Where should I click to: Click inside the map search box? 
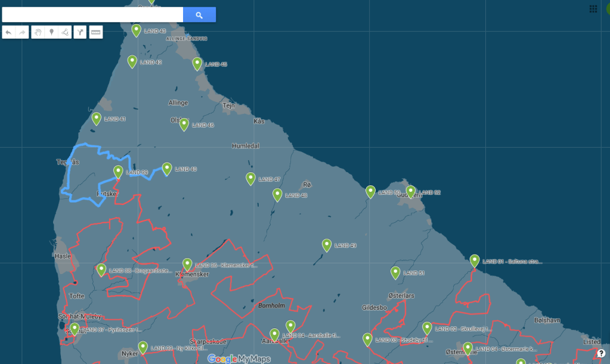pyautogui.click(x=92, y=15)
